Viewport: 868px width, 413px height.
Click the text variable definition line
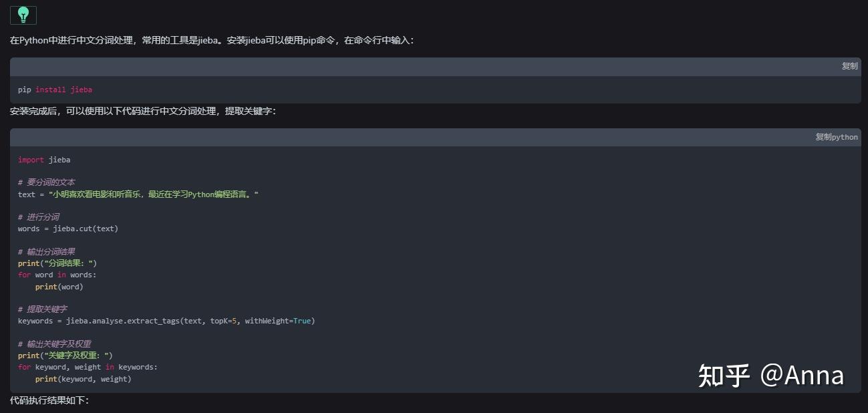click(134, 194)
